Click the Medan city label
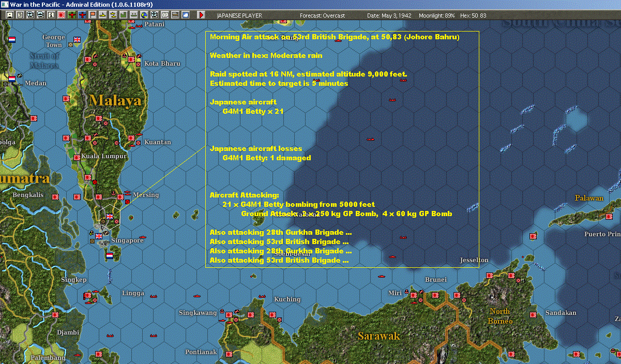621x364 pixels. click(36, 83)
